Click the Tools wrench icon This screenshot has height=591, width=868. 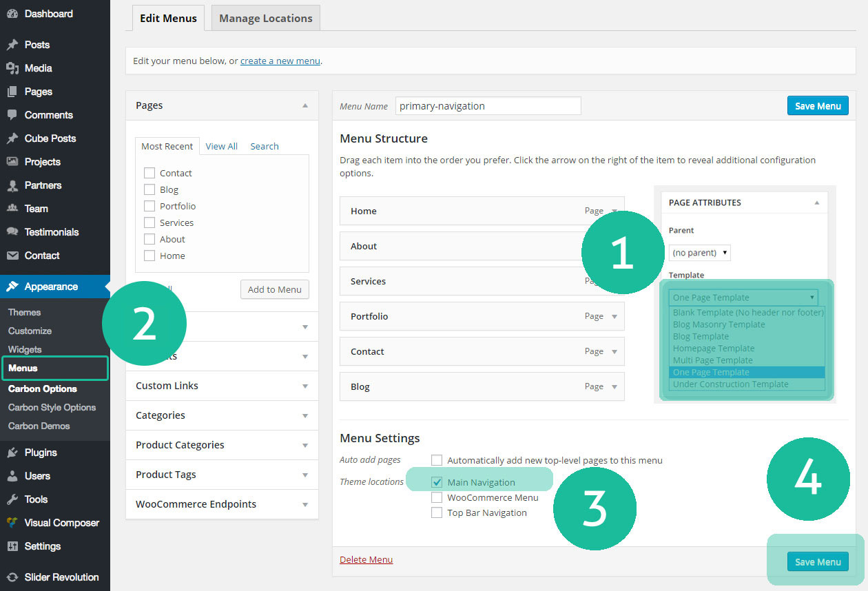pos(12,499)
